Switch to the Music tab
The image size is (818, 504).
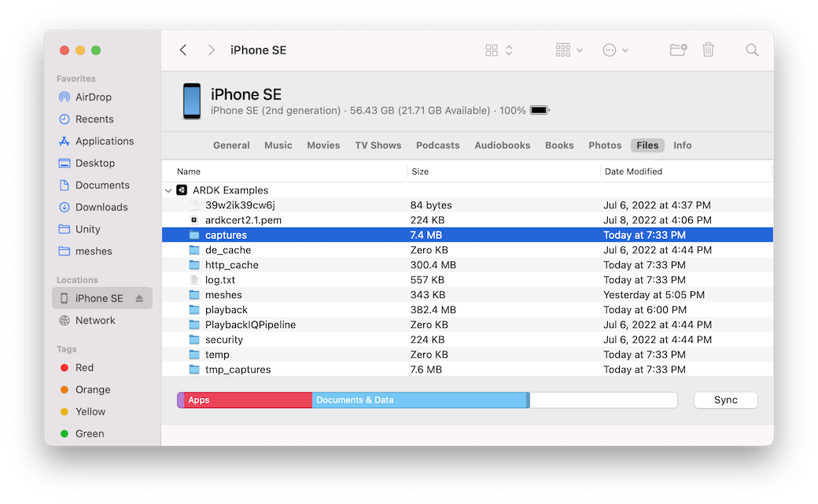click(278, 145)
